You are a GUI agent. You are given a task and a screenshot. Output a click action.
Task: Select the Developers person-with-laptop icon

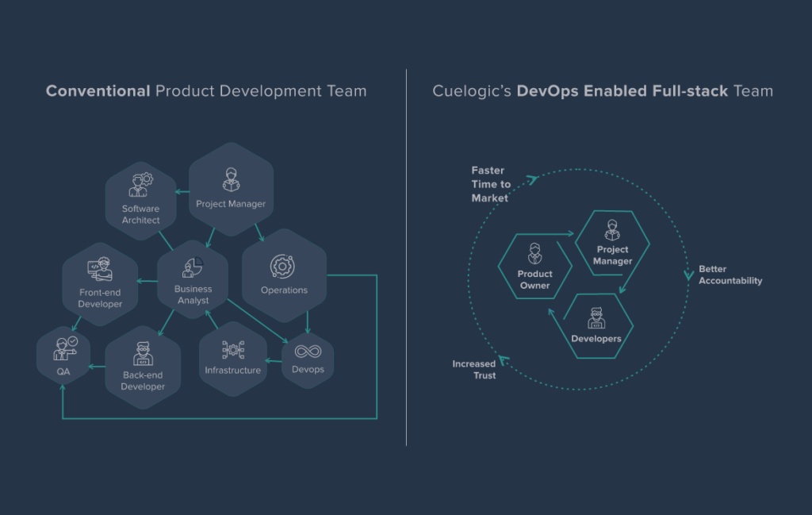point(596,318)
